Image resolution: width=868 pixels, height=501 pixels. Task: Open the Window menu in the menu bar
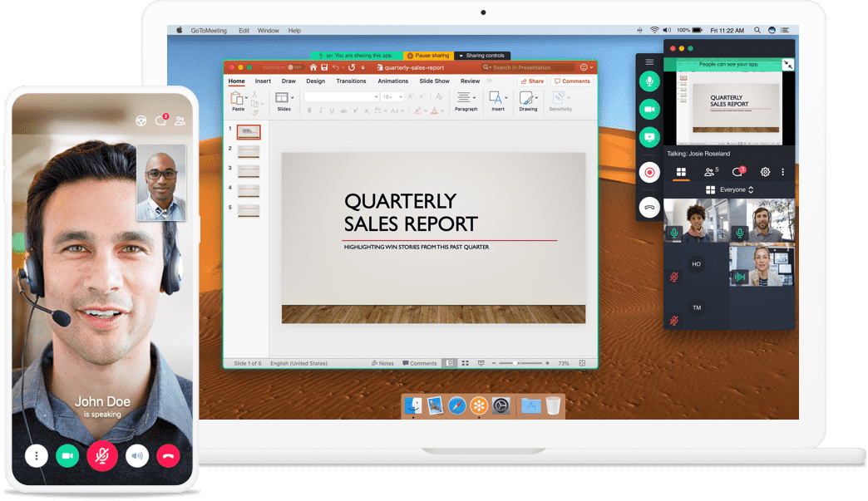click(268, 31)
